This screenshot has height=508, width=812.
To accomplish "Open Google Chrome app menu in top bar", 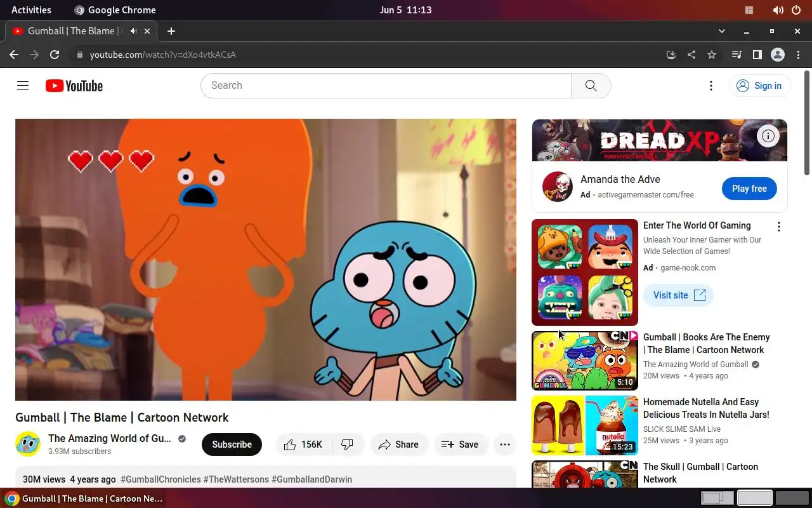I will 115,10.
